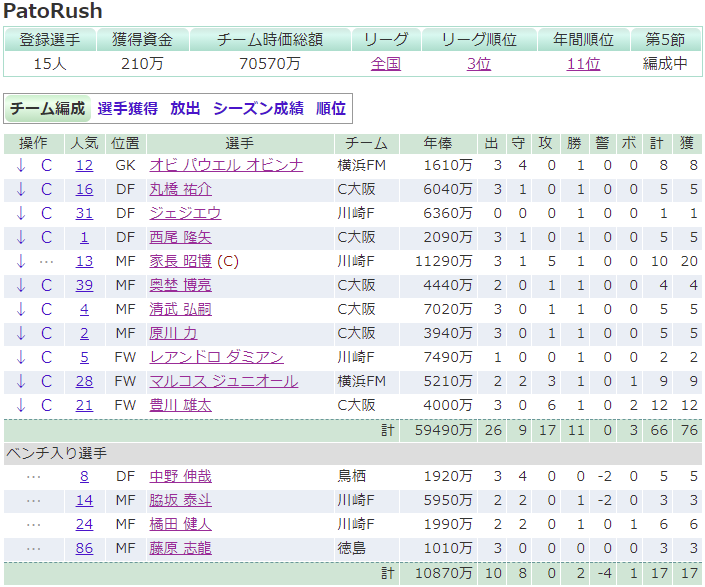Click the ベンチ入り選手 section label
Viewport: 705px width, 587px height.
(x=57, y=453)
